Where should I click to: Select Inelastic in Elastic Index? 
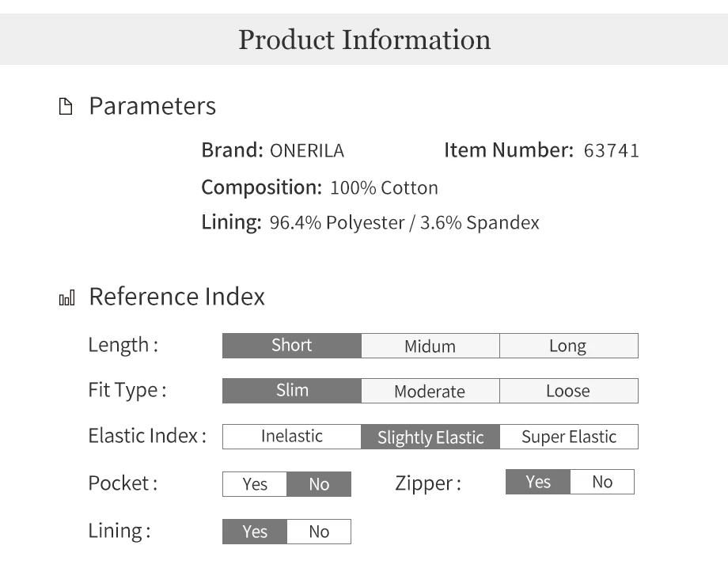[x=291, y=437]
